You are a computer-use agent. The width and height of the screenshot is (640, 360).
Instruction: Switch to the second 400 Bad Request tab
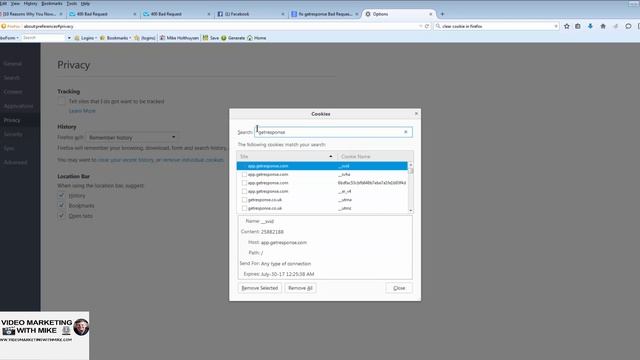click(176, 14)
